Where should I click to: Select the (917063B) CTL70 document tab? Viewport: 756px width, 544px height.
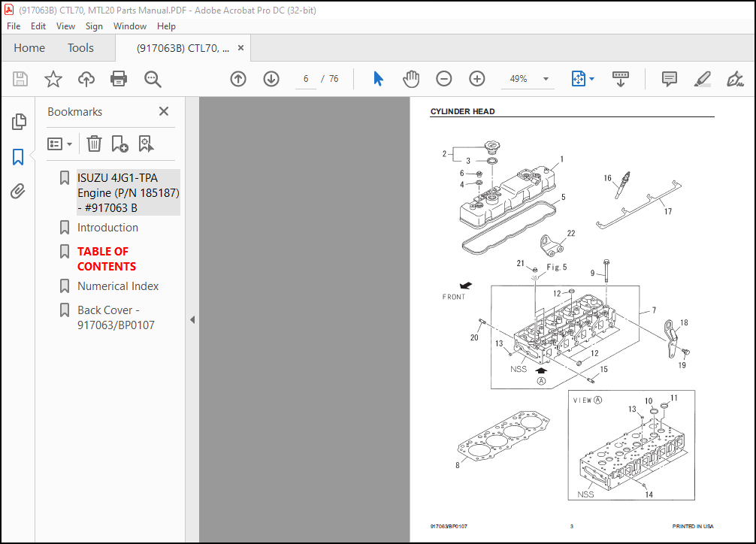pos(183,48)
